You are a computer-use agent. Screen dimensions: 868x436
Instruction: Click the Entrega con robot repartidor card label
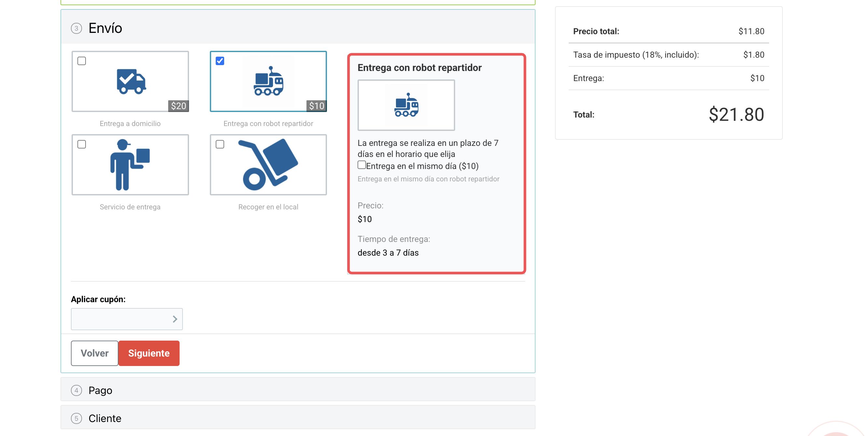pos(268,123)
